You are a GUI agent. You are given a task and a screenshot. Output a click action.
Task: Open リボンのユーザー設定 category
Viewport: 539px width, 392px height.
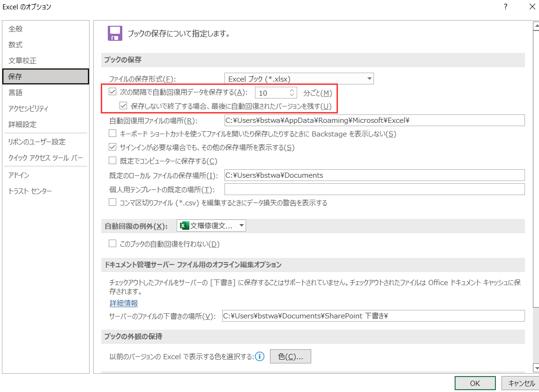tap(45, 142)
